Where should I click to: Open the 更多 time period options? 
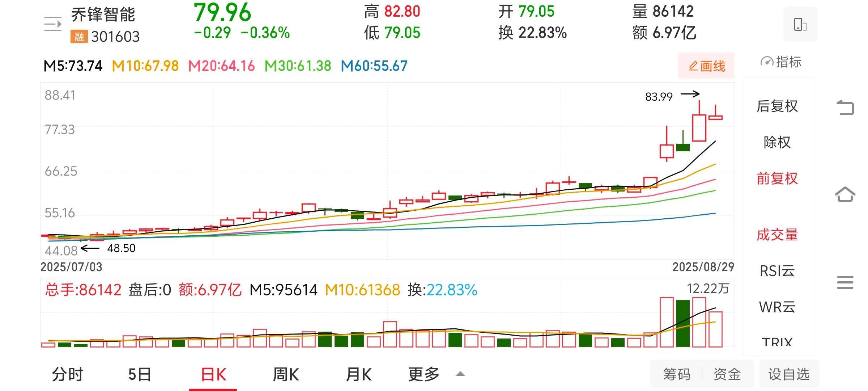(x=424, y=374)
